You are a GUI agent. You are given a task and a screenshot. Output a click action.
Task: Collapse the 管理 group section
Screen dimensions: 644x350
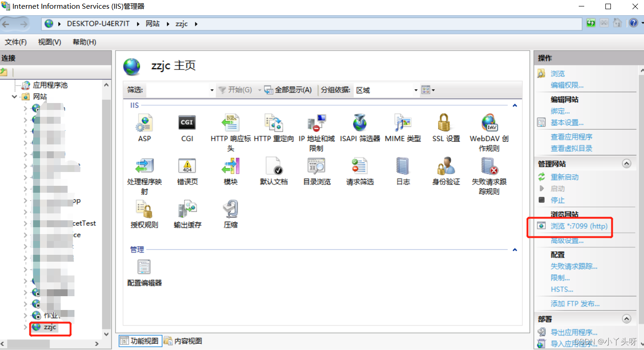pyautogui.click(x=515, y=250)
